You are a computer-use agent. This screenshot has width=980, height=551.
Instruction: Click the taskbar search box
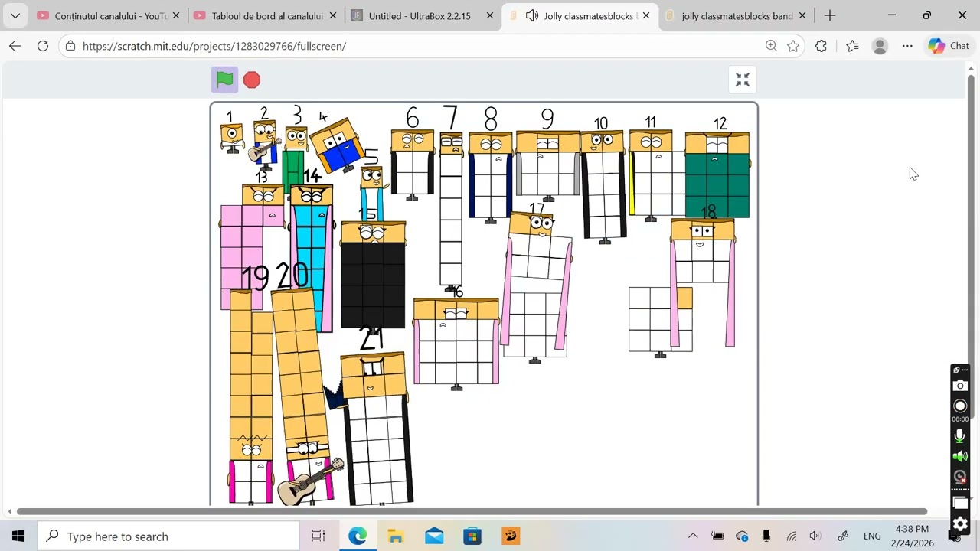click(168, 536)
